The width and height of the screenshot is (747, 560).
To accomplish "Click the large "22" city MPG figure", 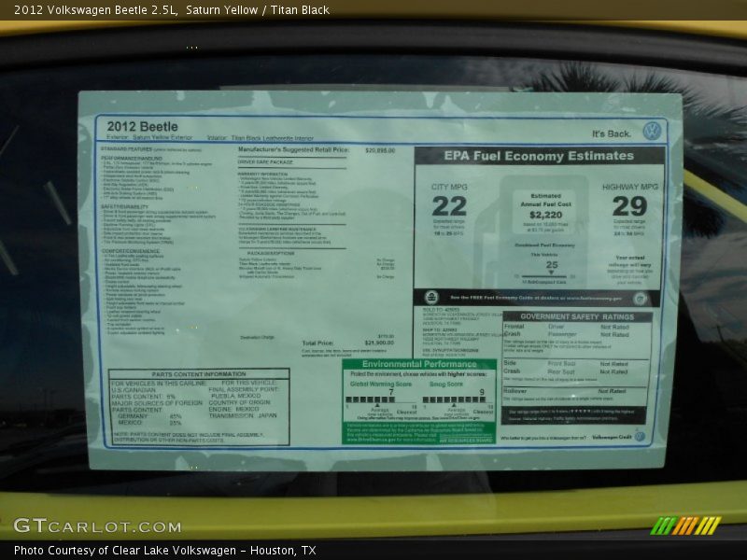I will (x=449, y=206).
